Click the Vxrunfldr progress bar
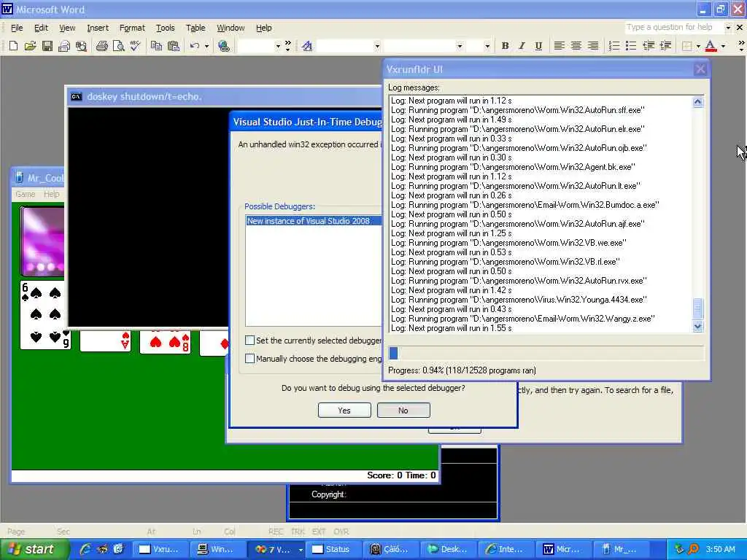 (x=546, y=353)
